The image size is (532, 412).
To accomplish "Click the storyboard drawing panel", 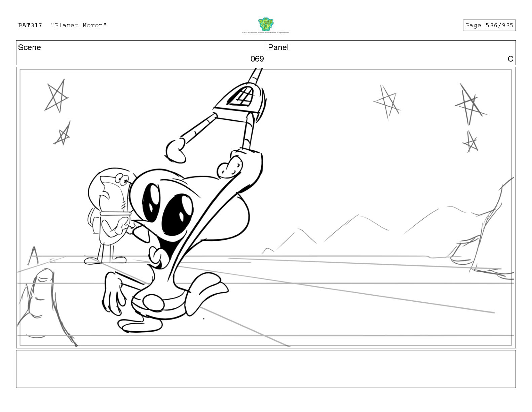I will tap(266, 207).
